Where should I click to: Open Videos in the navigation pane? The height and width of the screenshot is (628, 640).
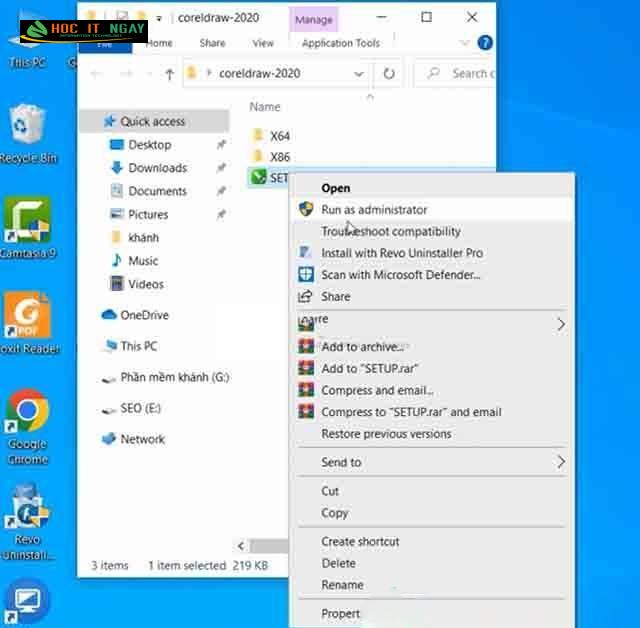146,284
